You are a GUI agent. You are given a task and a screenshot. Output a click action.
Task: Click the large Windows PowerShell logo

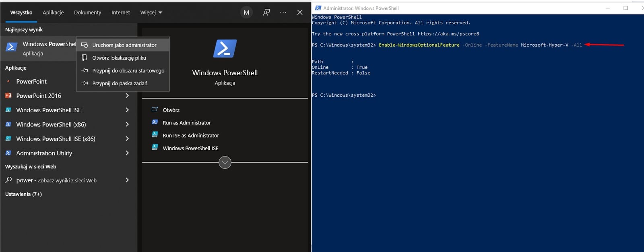pos(225,49)
